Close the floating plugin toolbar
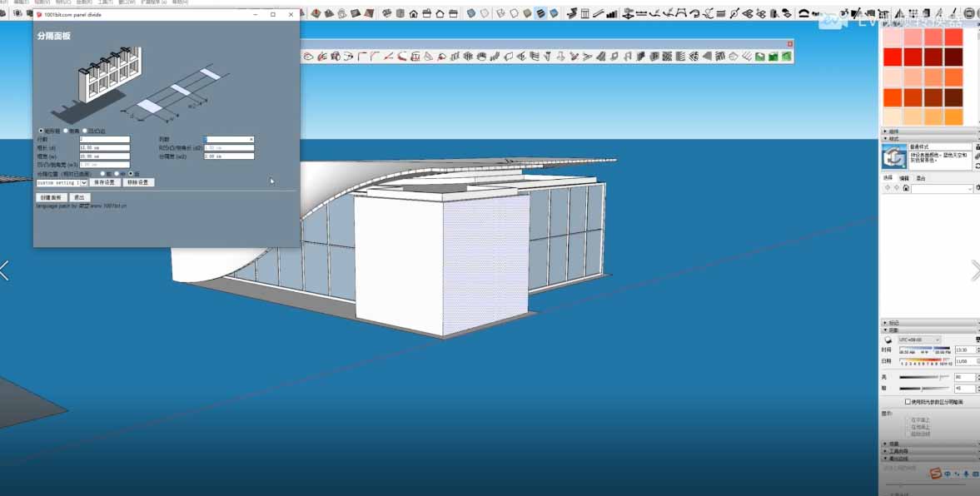The image size is (980, 496). tap(790, 44)
